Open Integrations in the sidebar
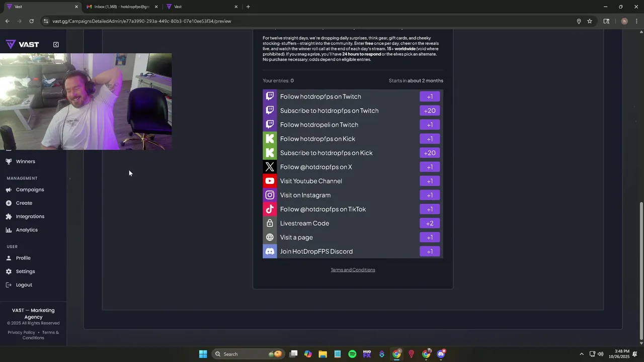The height and width of the screenshot is (362, 644). [30, 217]
